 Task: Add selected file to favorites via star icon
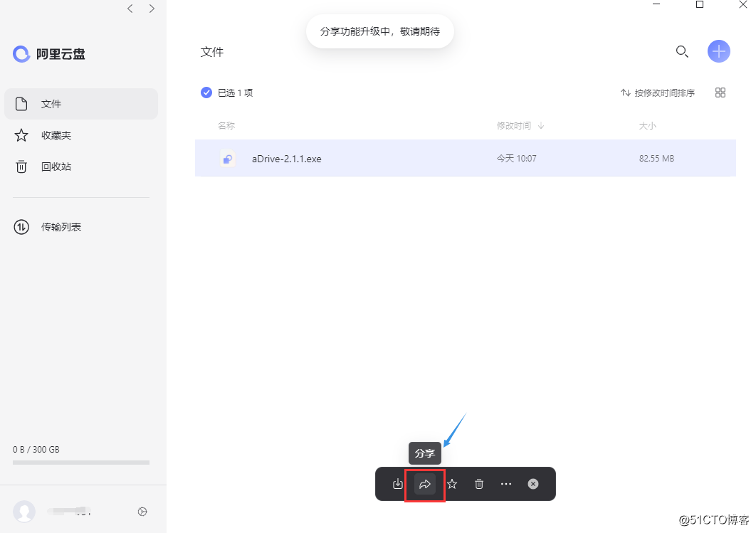452,484
